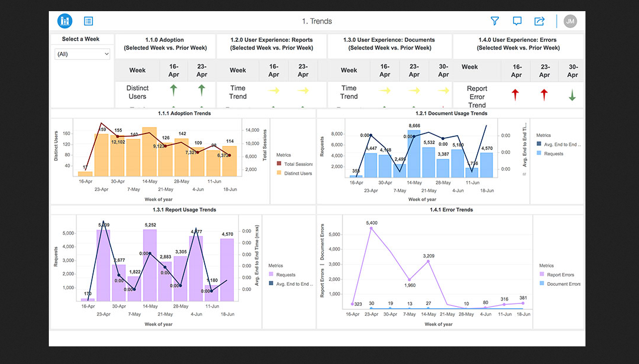Select 1.4.0 User Experience: Errors header
Screen dimensions: 639x364
(x=518, y=44)
